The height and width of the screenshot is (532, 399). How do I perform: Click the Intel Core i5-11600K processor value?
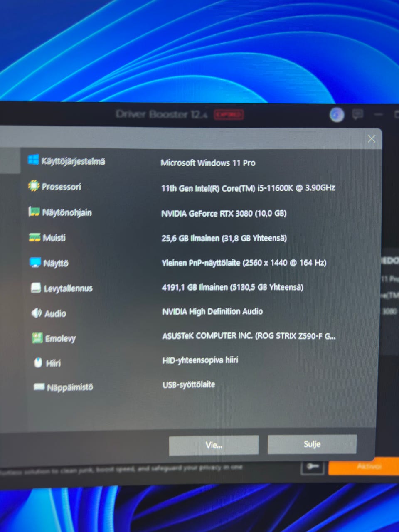[248, 188]
